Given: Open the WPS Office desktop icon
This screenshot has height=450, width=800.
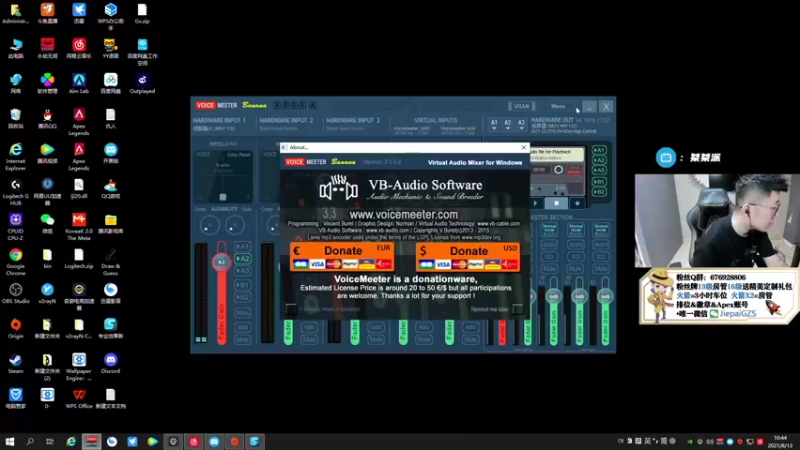Looking at the screenshot, I should click(79, 398).
